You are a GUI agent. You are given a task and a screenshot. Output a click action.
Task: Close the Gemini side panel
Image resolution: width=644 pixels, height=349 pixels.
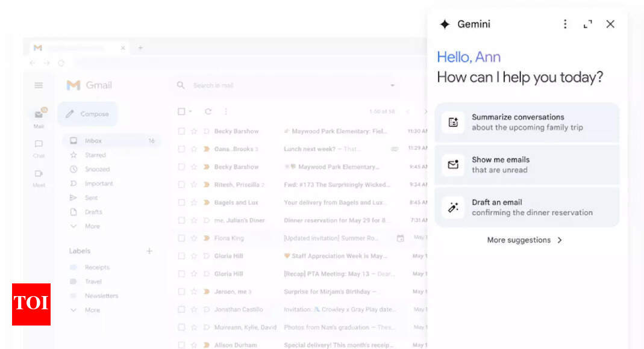(x=610, y=24)
